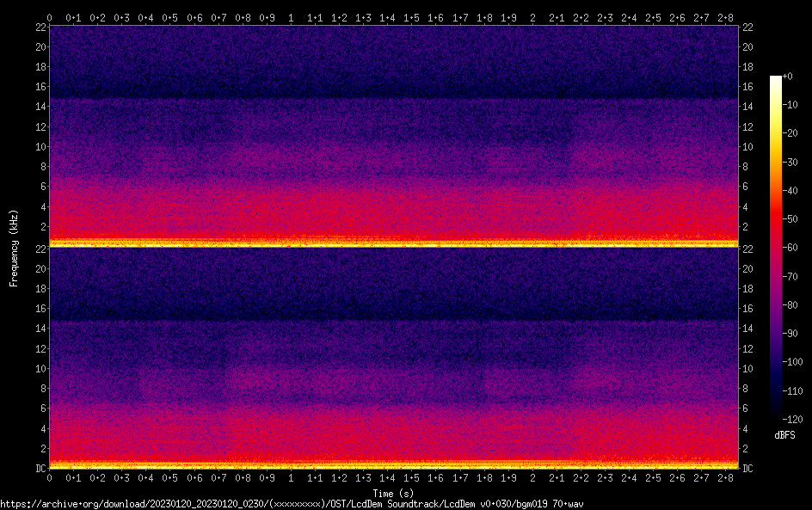Click the +0 mark on the dBFS scale
Screen dimensions: 812x510
pos(787,77)
